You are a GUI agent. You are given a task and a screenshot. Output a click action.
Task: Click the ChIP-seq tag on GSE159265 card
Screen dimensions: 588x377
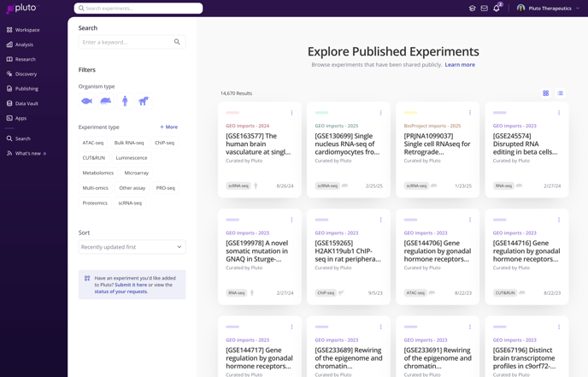[326, 293]
